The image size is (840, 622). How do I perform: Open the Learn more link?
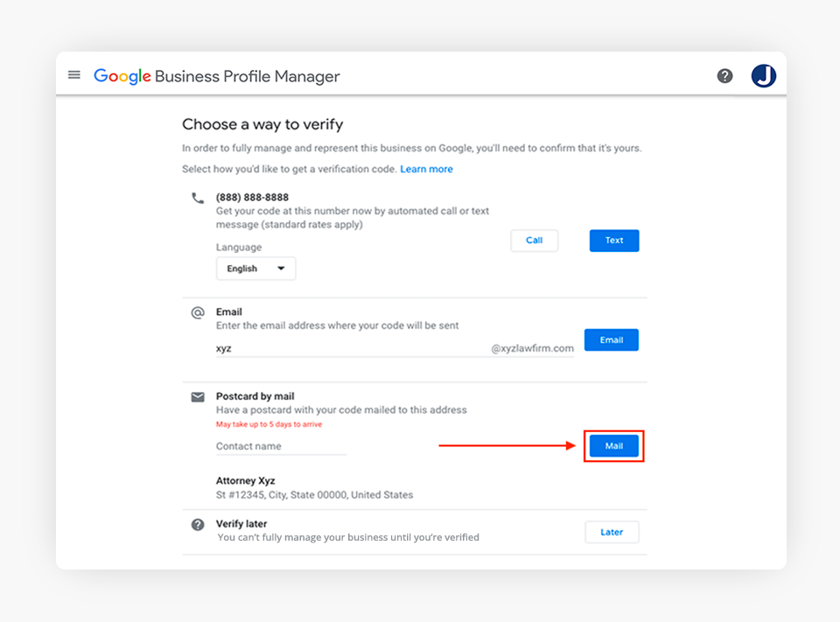pyautogui.click(x=426, y=169)
